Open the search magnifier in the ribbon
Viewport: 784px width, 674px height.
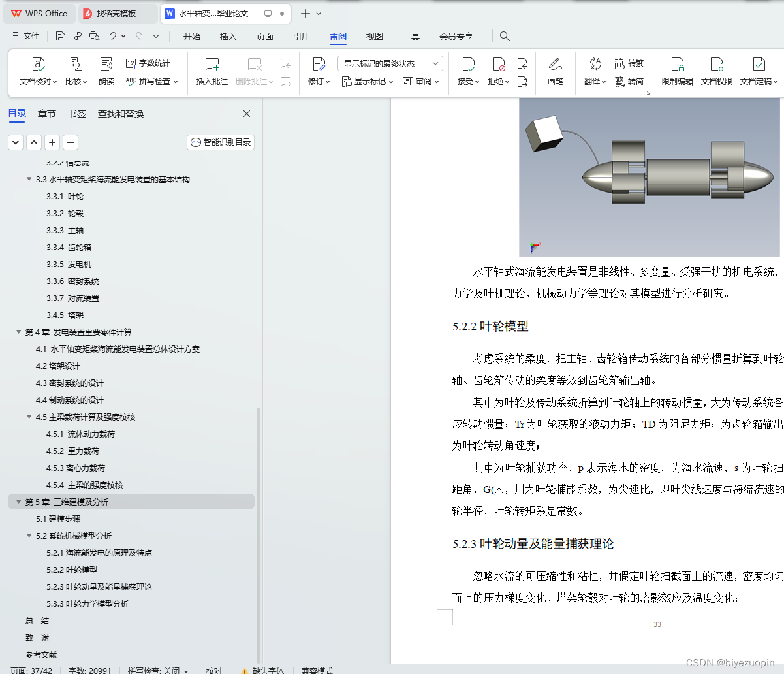click(505, 36)
